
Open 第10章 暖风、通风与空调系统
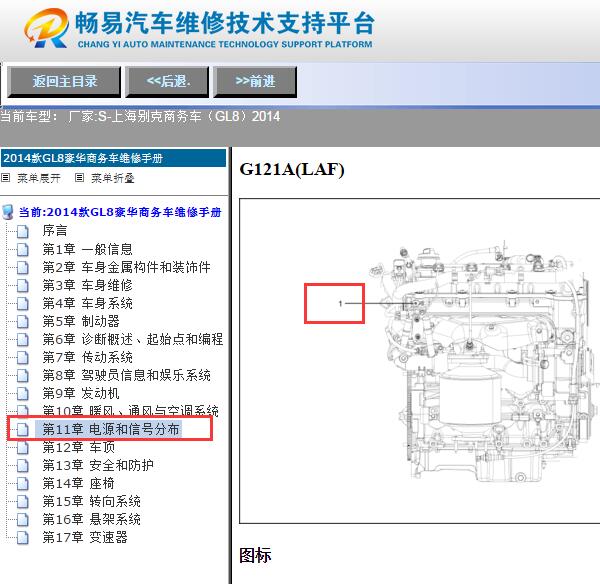130,411
